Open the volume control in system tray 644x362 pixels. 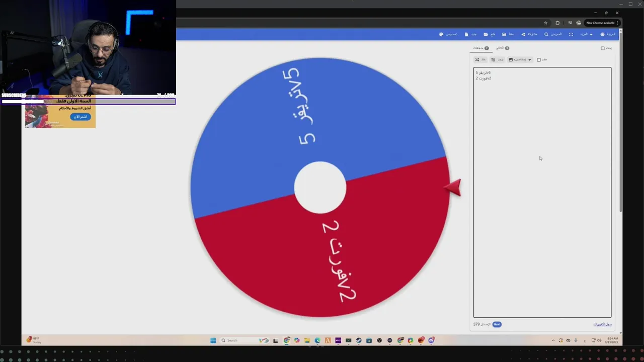point(599,340)
